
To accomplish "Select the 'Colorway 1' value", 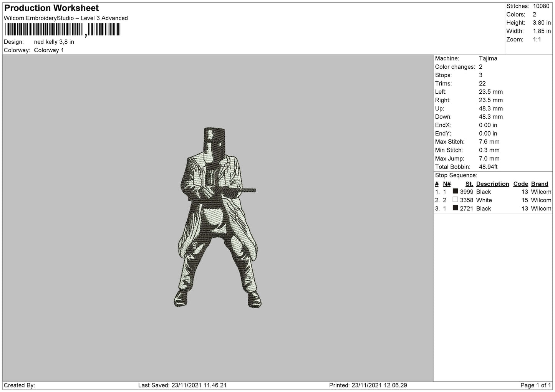I will pyautogui.click(x=49, y=50).
